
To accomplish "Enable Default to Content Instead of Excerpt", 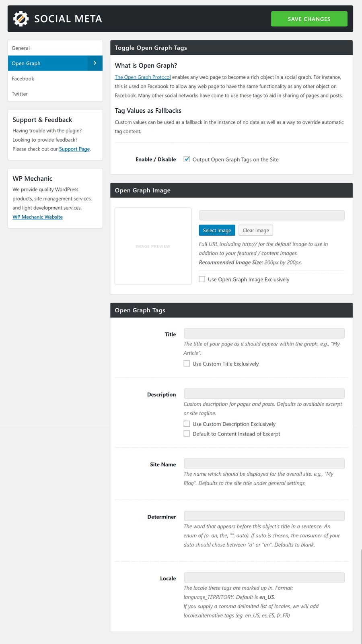I will pyautogui.click(x=187, y=433).
